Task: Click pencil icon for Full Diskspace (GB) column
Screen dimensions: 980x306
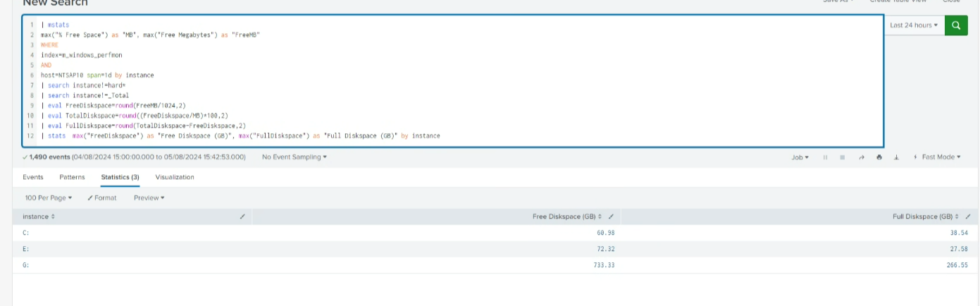Action: pyautogui.click(x=969, y=216)
